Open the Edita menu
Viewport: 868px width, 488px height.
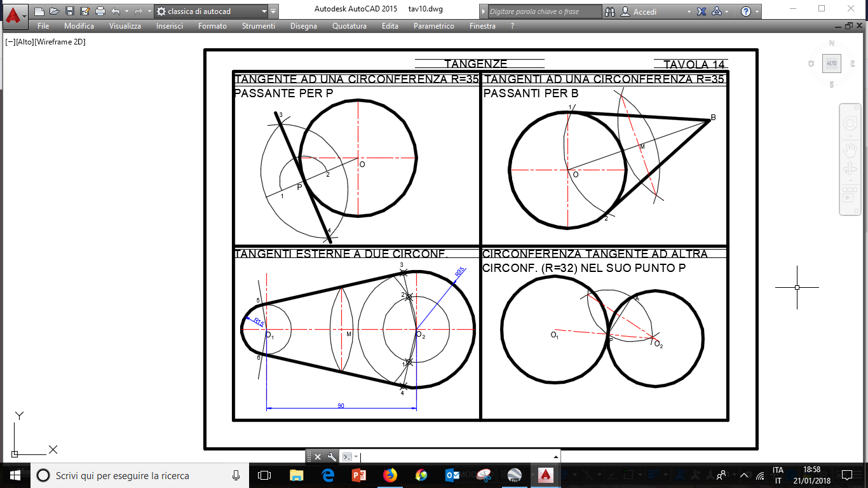point(390,26)
